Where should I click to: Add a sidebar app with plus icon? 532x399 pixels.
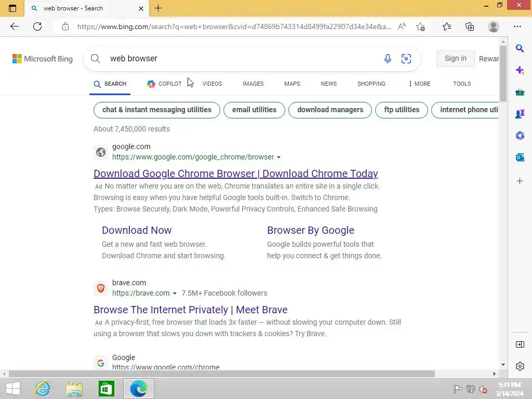coord(520,181)
